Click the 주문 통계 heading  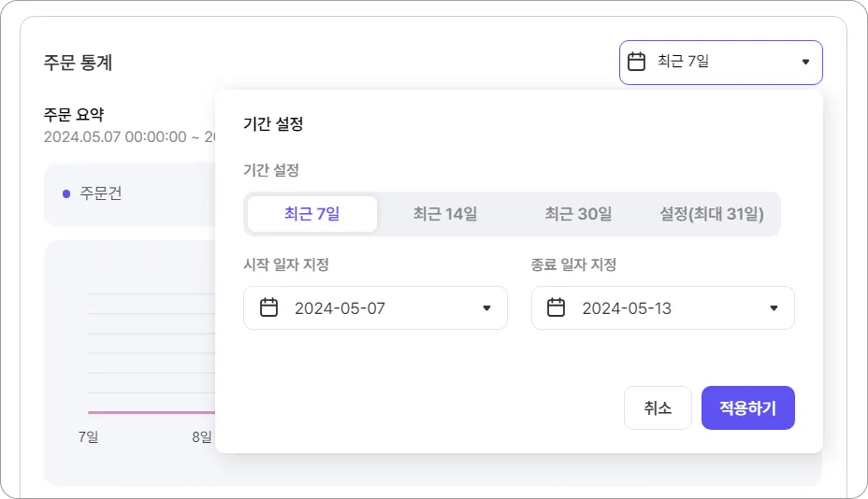(78, 63)
